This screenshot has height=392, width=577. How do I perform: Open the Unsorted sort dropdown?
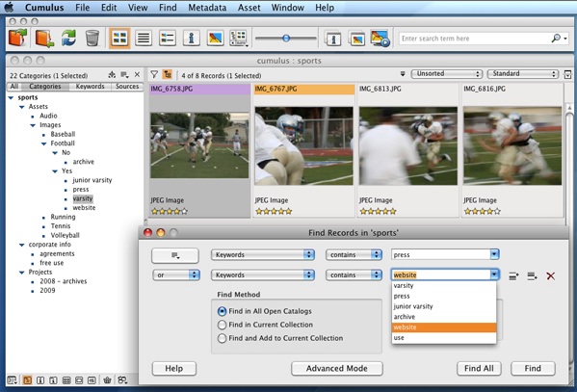click(446, 73)
